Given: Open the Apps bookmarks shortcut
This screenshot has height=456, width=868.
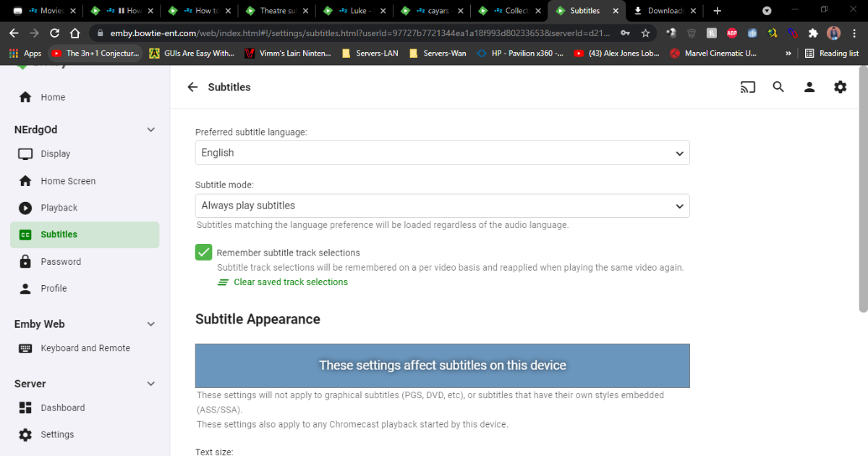Looking at the screenshot, I should [x=25, y=54].
